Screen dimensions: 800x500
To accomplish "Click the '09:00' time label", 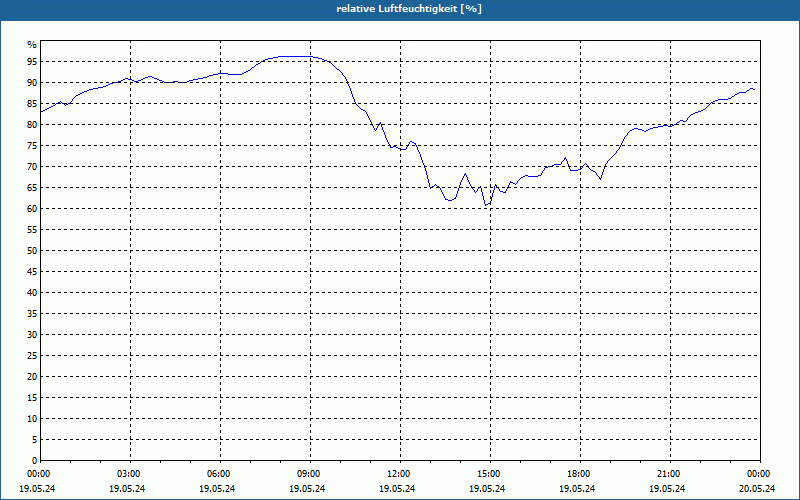I will (308, 474).
